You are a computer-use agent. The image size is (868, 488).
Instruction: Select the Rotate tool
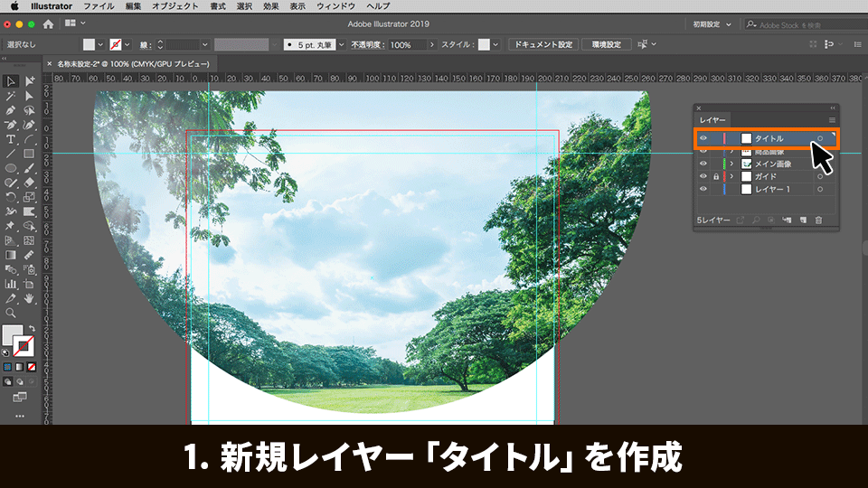click(11, 197)
